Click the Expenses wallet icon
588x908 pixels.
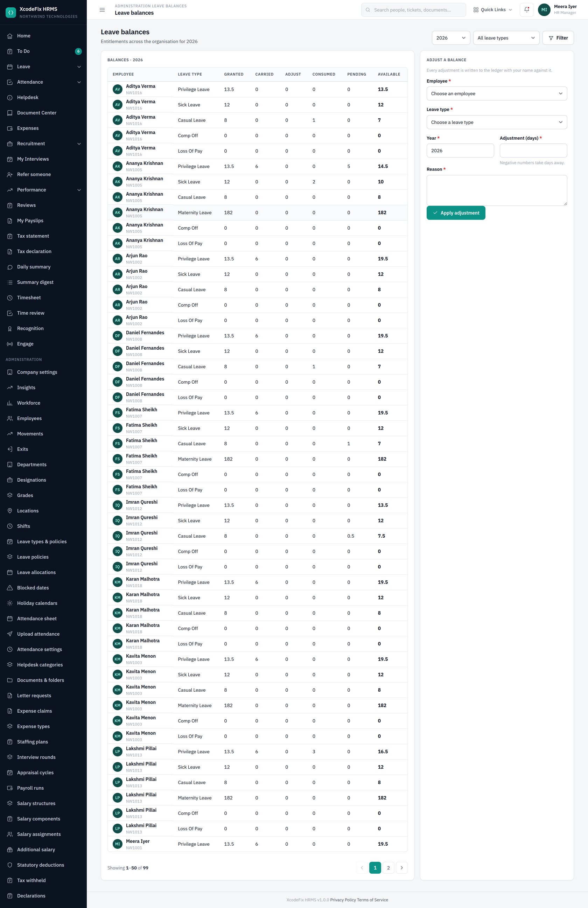click(x=10, y=128)
